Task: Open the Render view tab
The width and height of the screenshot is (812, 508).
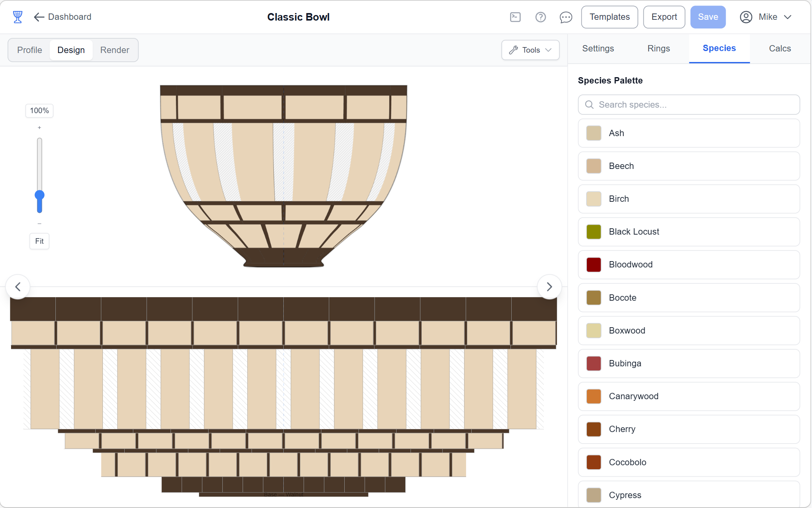Action: point(114,50)
